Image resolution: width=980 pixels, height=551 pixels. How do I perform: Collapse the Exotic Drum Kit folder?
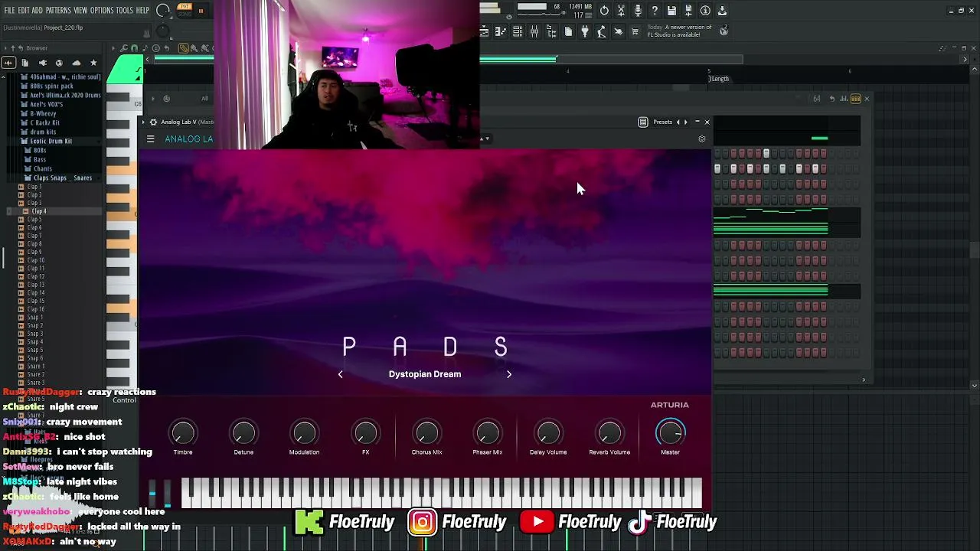51,141
